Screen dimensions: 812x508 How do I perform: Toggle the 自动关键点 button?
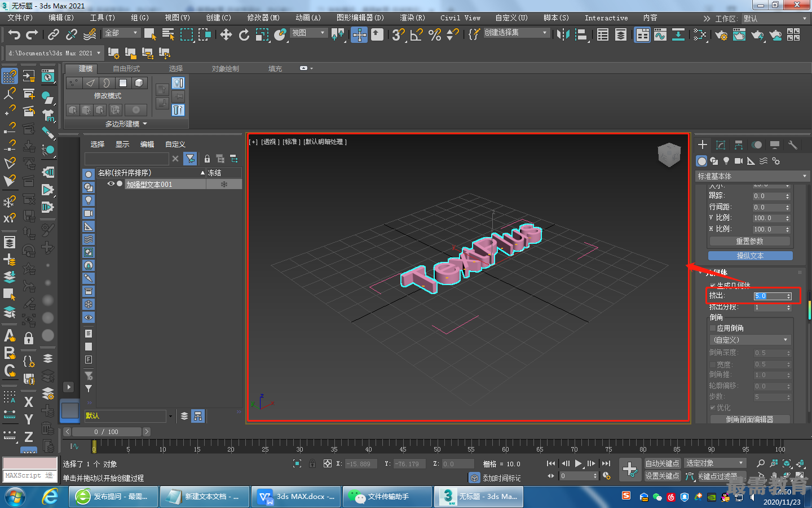(663, 463)
